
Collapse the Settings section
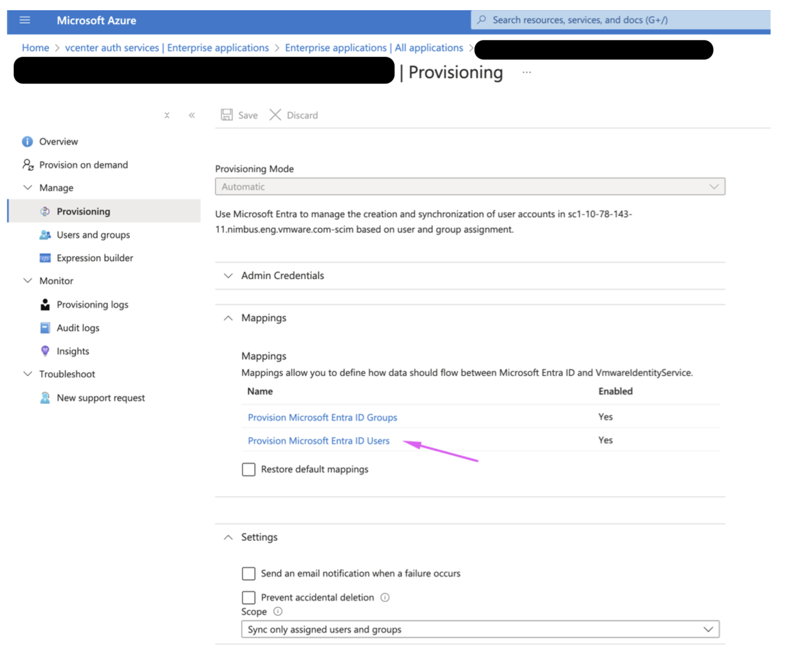[x=228, y=538]
